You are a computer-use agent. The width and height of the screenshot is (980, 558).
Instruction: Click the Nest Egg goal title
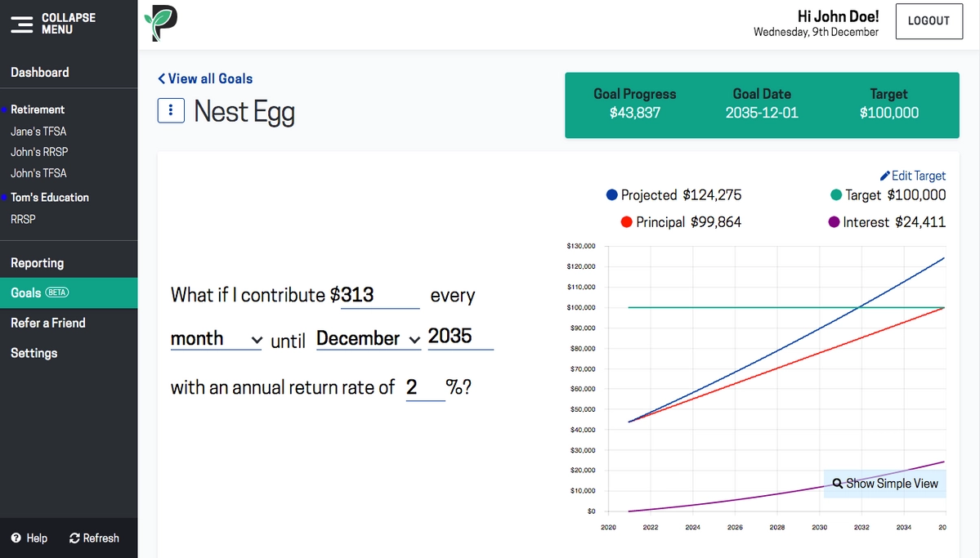coord(244,112)
